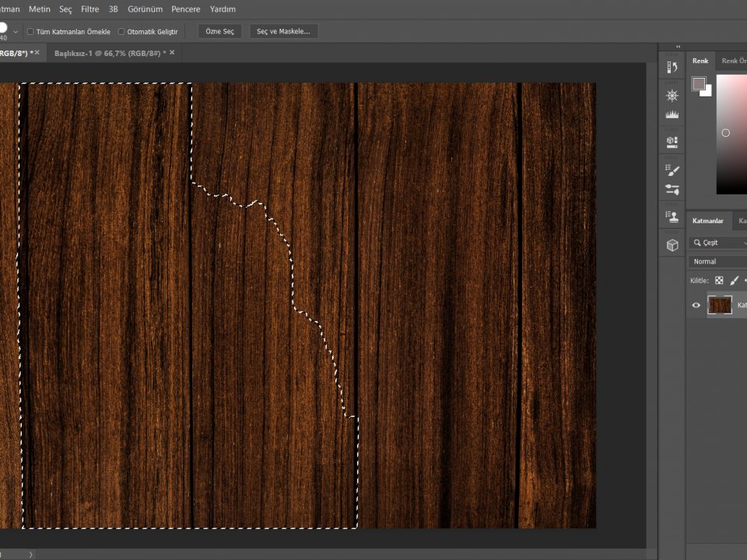Click the Seç ve Maskele button
This screenshot has width=747, height=560.
pos(284,31)
